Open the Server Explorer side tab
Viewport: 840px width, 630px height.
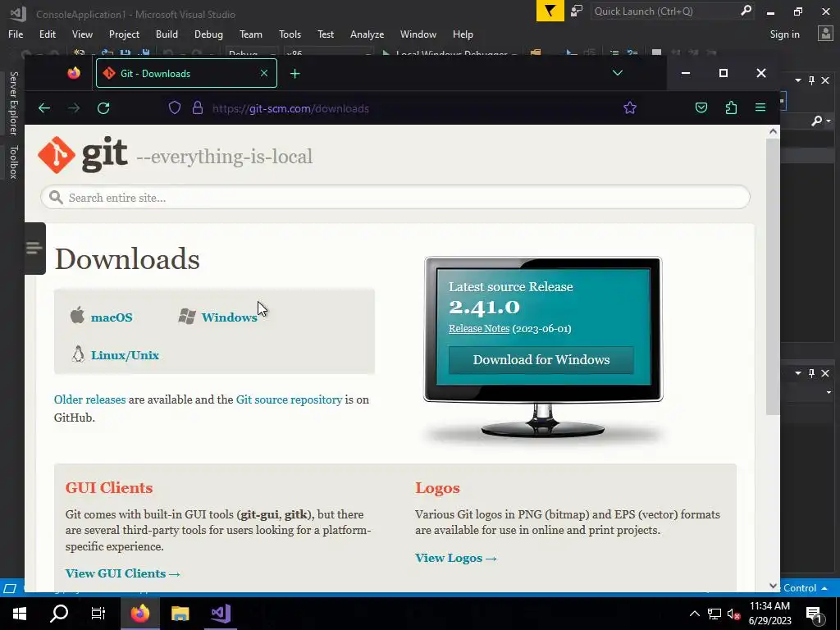pyautogui.click(x=14, y=103)
